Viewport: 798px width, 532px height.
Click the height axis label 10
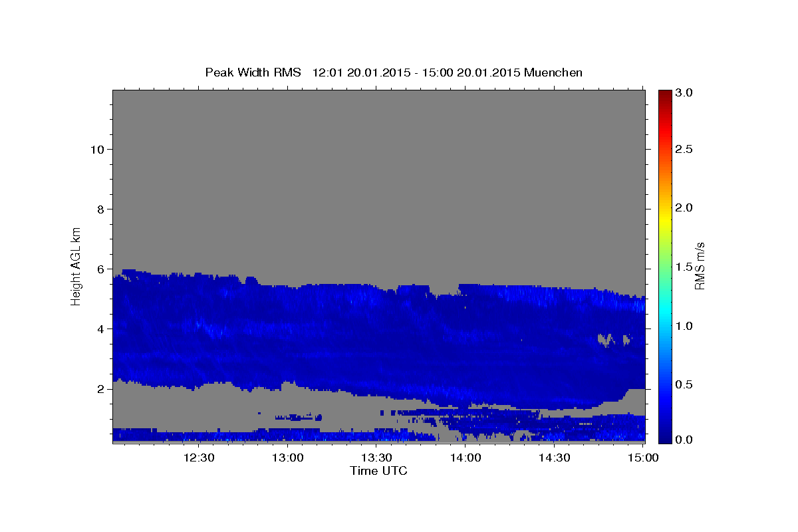[x=97, y=149]
